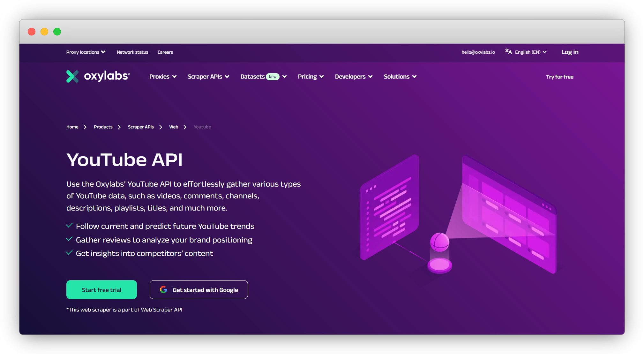Click the Web Scraper API footnote text
The height and width of the screenshot is (354, 644).
click(x=124, y=310)
